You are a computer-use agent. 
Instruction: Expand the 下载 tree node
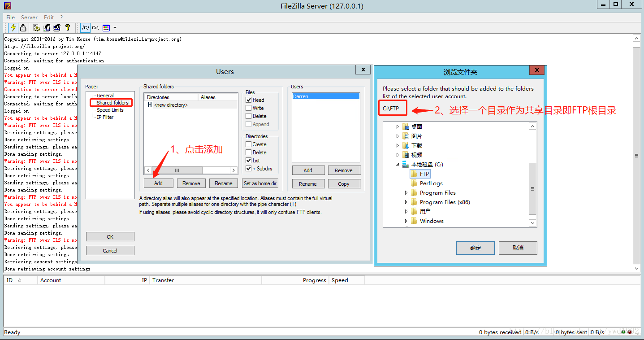coord(398,146)
